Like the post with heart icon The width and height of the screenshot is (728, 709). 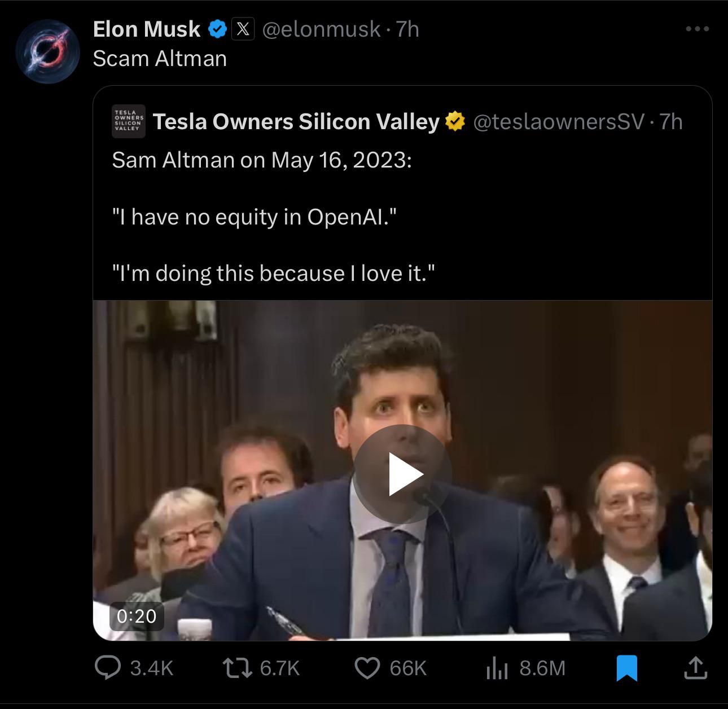point(367,668)
